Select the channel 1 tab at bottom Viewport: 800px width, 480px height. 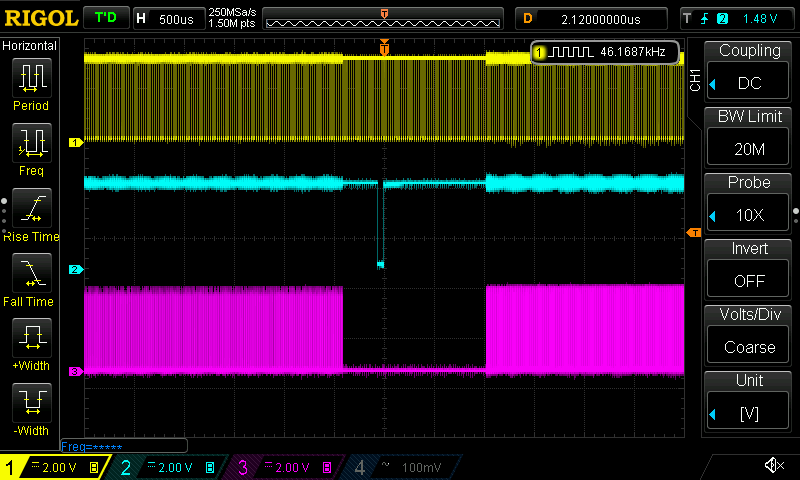point(54,467)
